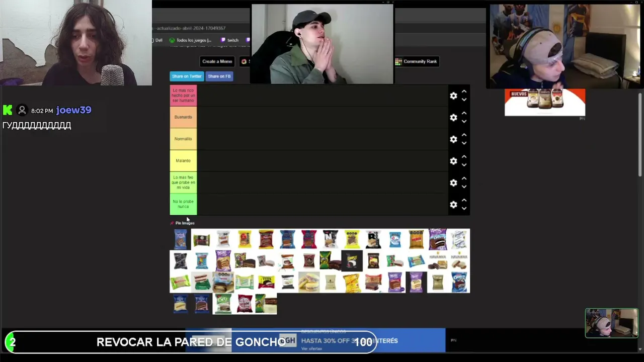
Task: Move 'Lo mas rico' tier down
Action: click(464, 100)
